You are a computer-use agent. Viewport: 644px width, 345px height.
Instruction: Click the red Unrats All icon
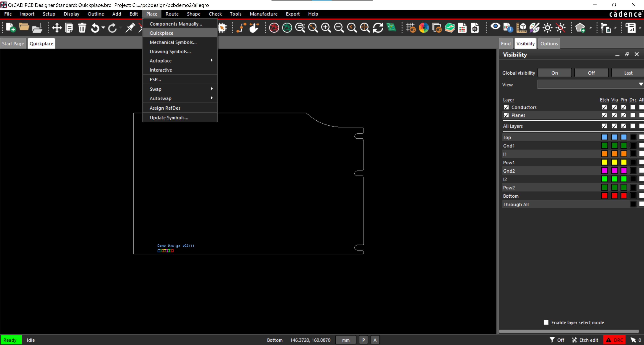[x=274, y=28]
